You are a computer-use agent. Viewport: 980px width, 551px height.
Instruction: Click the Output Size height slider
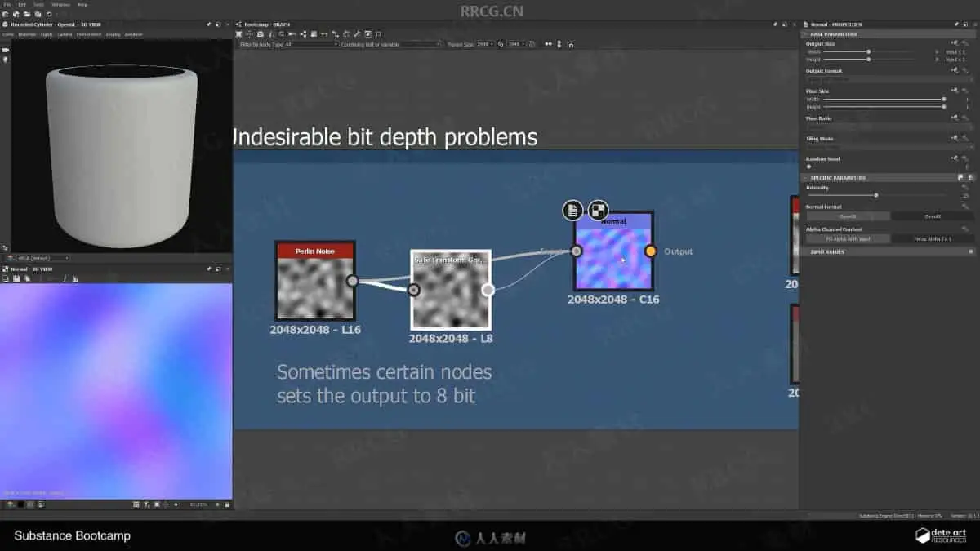pos(868,60)
